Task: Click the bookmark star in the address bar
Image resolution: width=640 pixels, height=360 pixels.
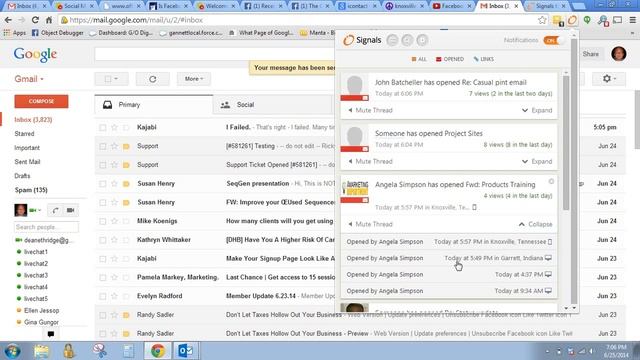Action: [542, 20]
